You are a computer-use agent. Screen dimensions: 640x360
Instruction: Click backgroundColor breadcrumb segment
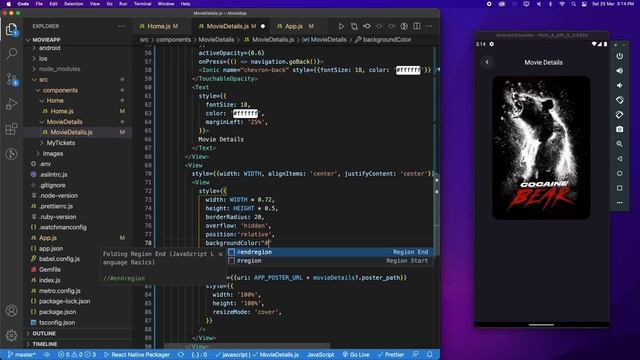pos(387,40)
